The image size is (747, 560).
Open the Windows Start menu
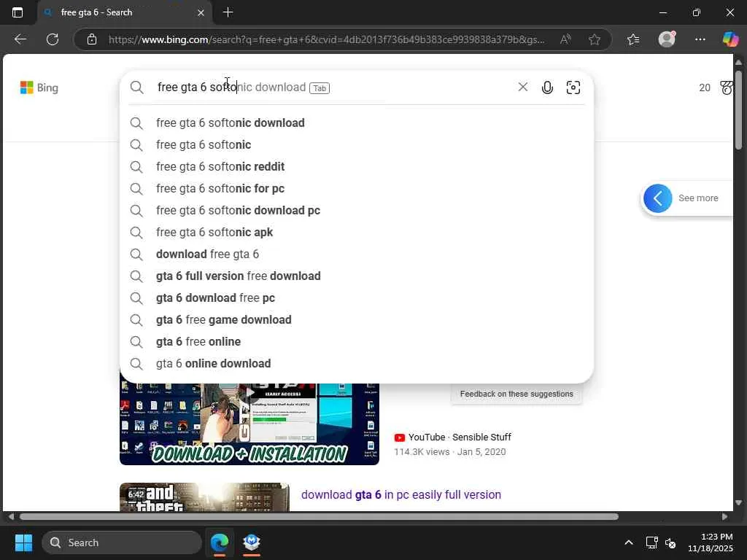click(23, 542)
